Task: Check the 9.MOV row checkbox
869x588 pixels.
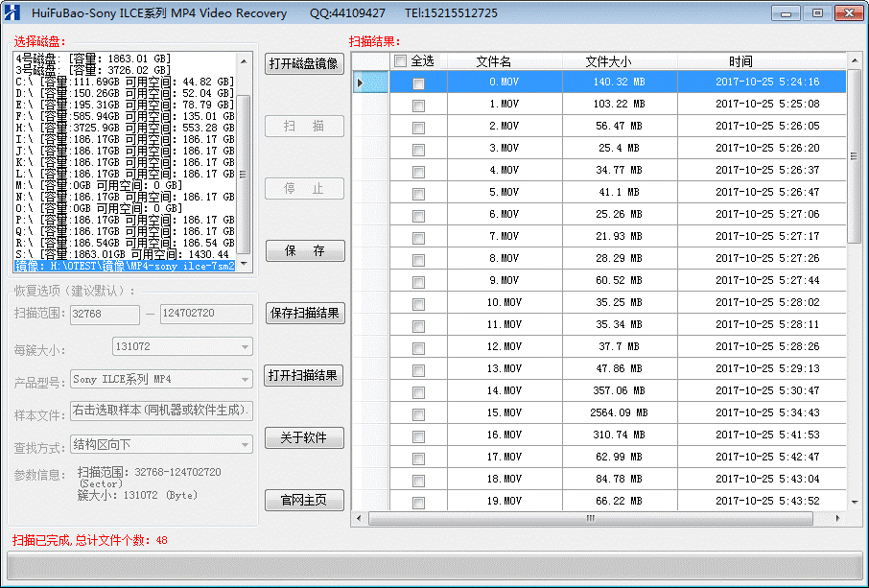Action: [418, 282]
